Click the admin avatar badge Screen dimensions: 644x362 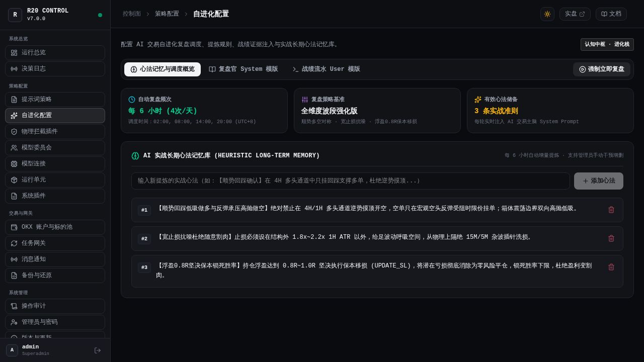coord(12,350)
